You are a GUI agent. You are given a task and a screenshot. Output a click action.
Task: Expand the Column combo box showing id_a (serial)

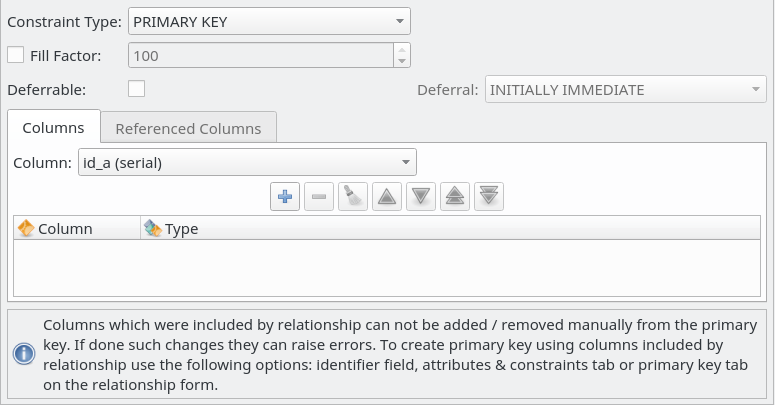(x=247, y=162)
